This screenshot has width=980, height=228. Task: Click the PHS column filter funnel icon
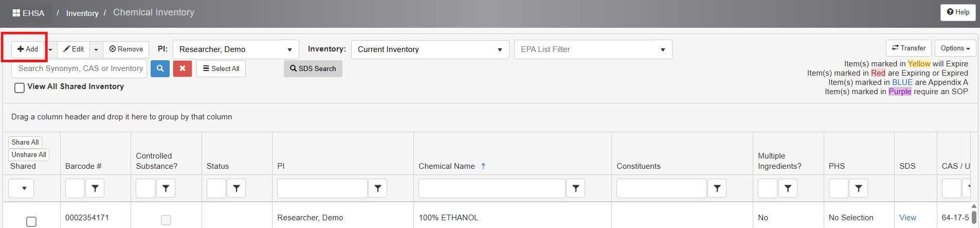click(859, 188)
